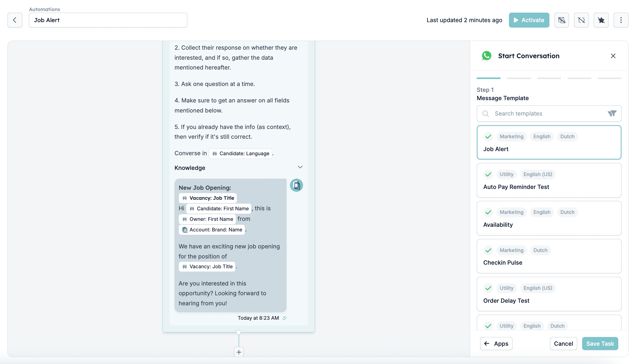Viewport: 636px width, 364px height.
Task: Close the Start Conversation panel
Action: (x=613, y=56)
